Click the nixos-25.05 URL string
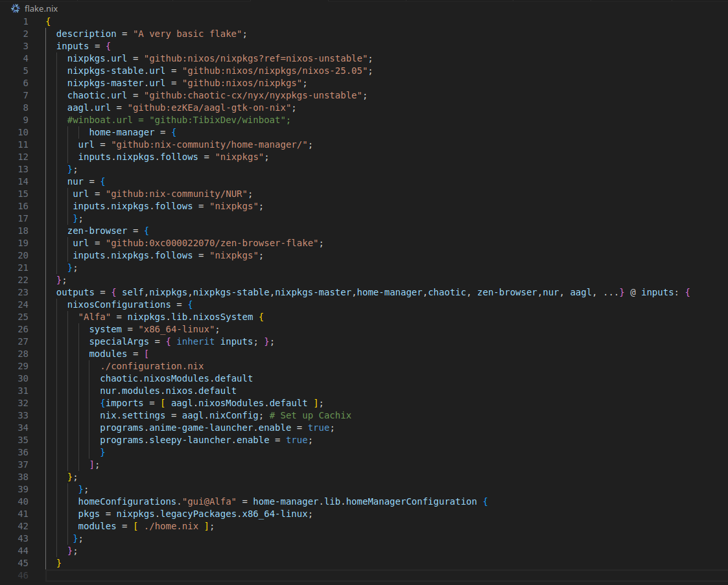This screenshot has width=728, height=585. [275, 71]
